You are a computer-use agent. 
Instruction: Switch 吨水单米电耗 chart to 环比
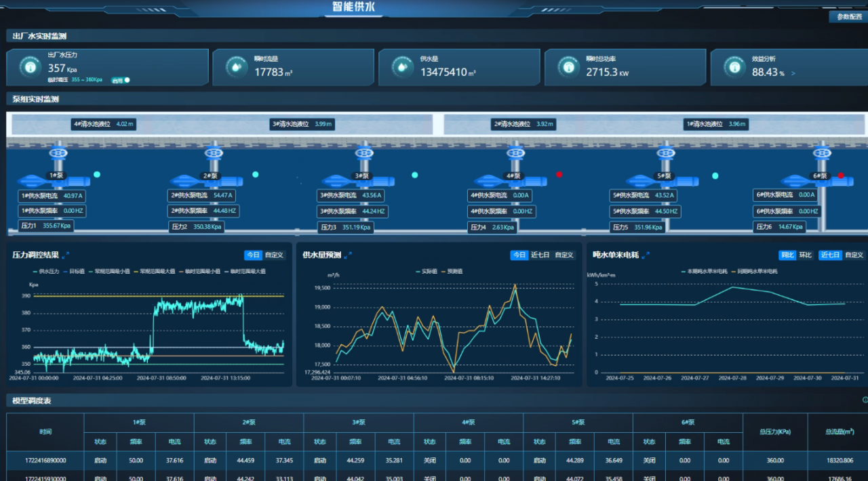[x=806, y=255]
